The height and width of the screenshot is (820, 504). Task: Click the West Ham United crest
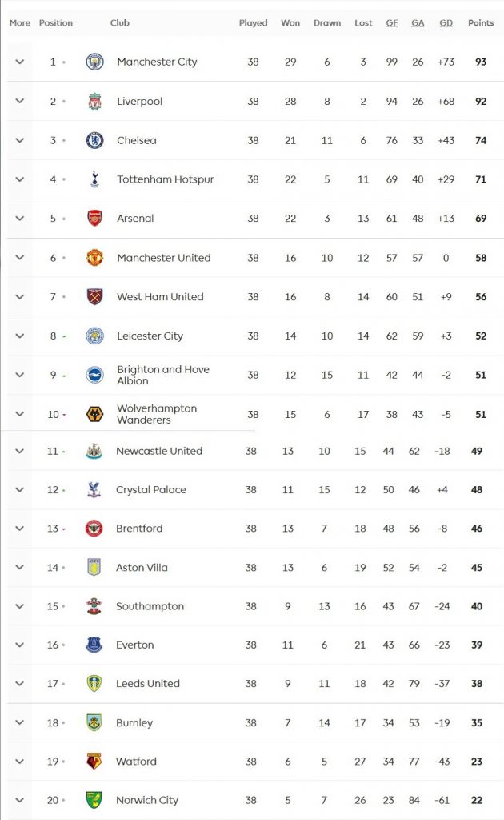[x=95, y=296]
